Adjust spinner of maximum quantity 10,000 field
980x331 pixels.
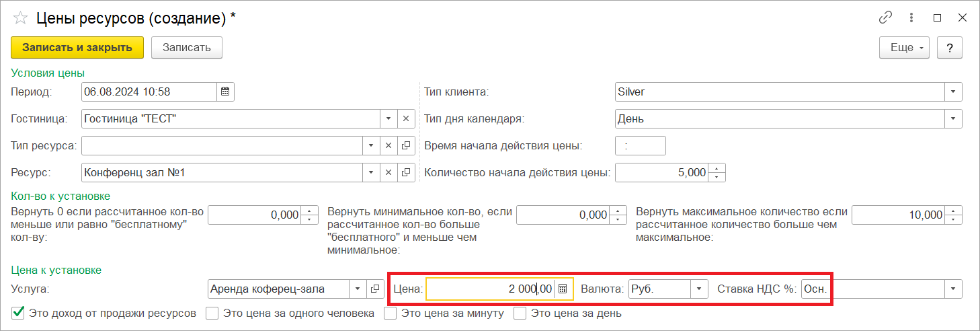pos(954,215)
